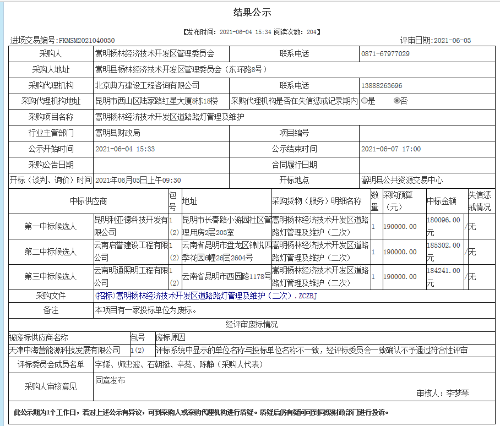Click the '第三中标候选人' row label
500x426 pixels.
tap(51, 277)
